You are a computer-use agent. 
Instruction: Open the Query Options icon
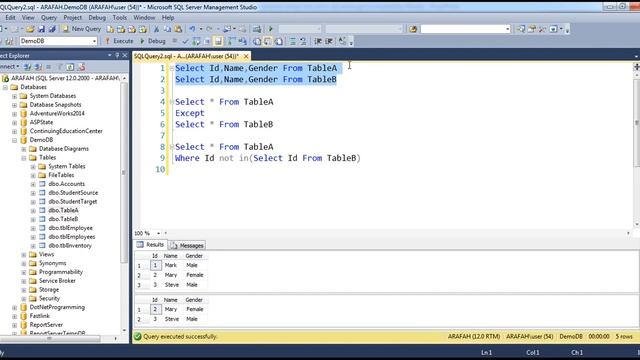pos(207,41)
